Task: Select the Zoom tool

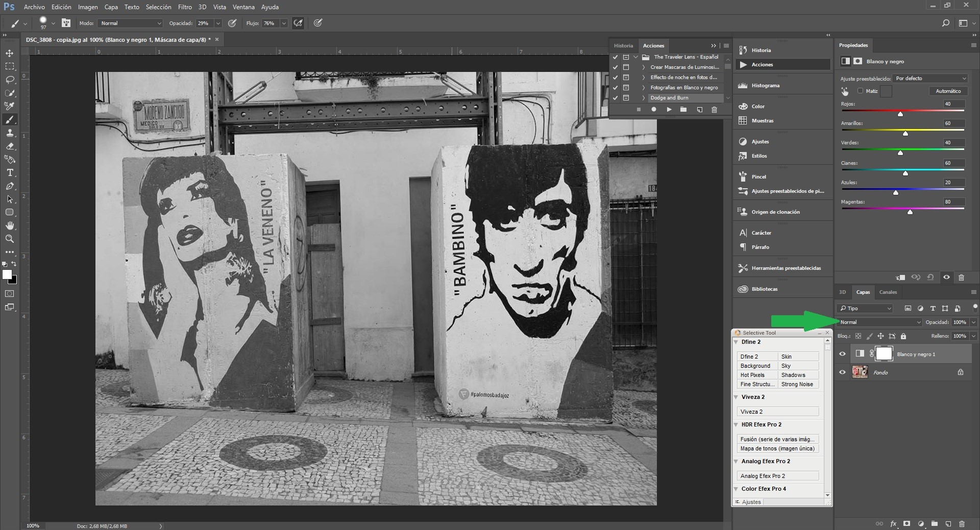Action: tap(10, 239)
